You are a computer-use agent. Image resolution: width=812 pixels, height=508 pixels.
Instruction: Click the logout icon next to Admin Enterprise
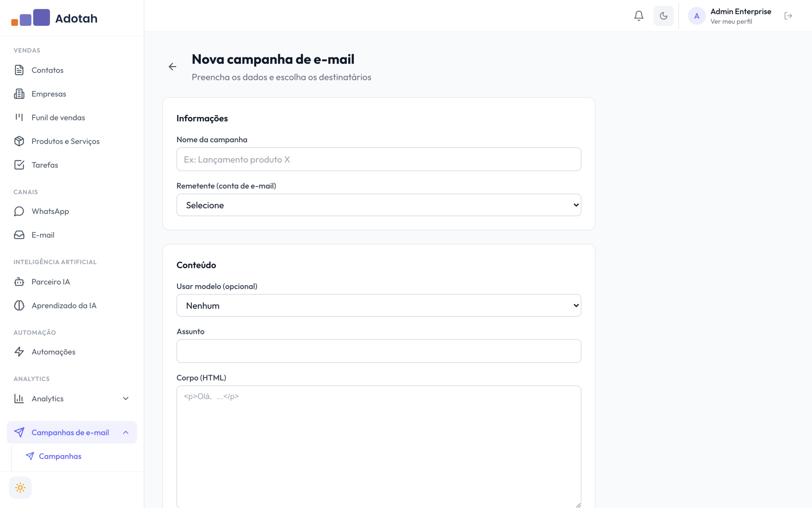click(788, 16)
